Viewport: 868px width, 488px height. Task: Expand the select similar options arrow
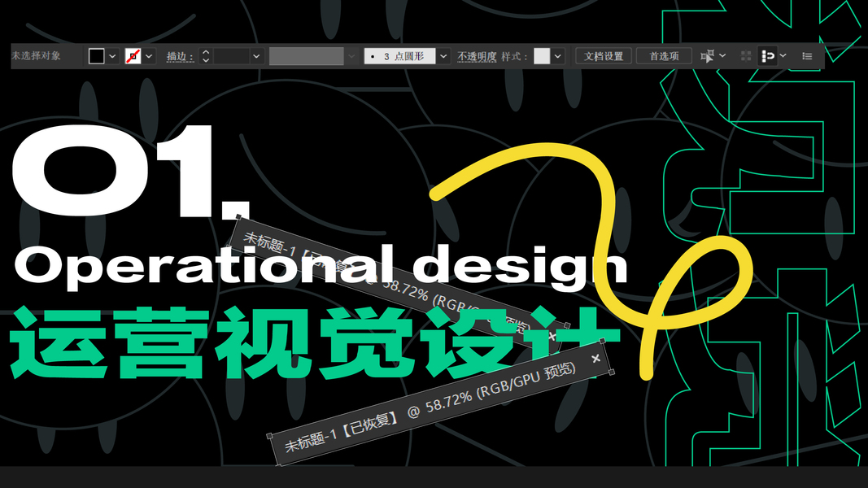point(722,55)
